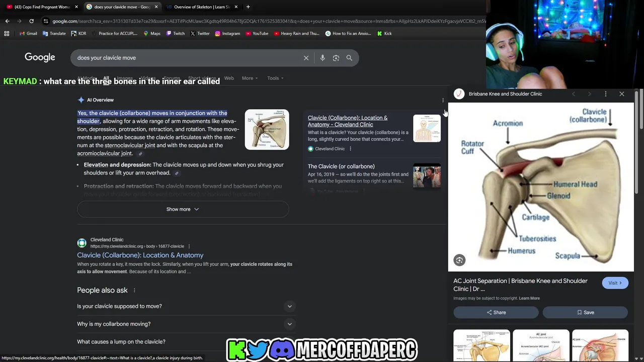Open the Practice for ACCUPL... bookmark
This screenshot has height=362, width=644.
pyautogui.click(x=115, y=34)
